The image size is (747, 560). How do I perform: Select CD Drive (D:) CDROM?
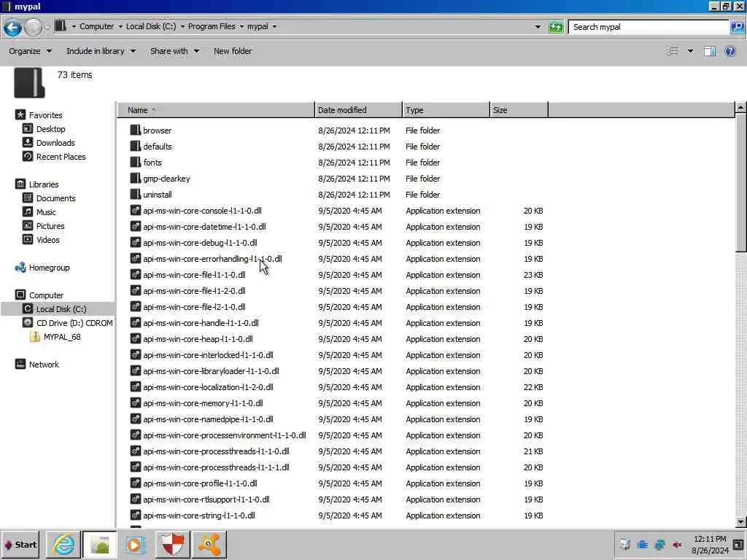74,323
